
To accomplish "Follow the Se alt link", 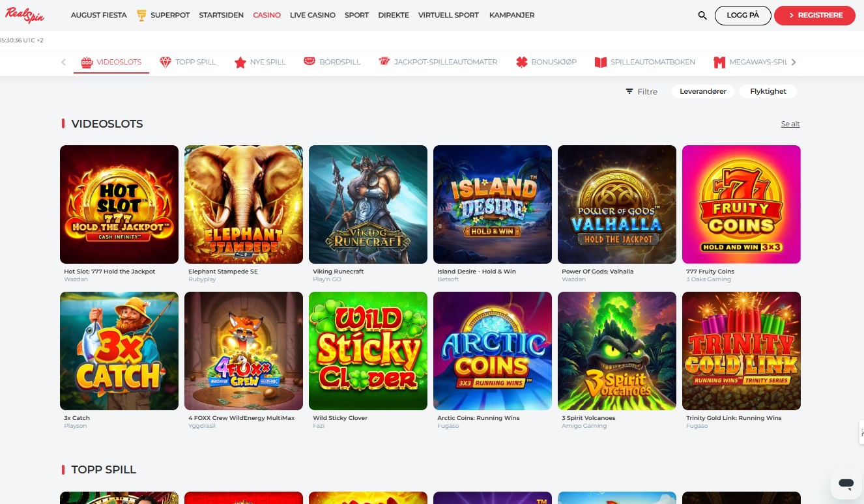I will click(790, 124).
